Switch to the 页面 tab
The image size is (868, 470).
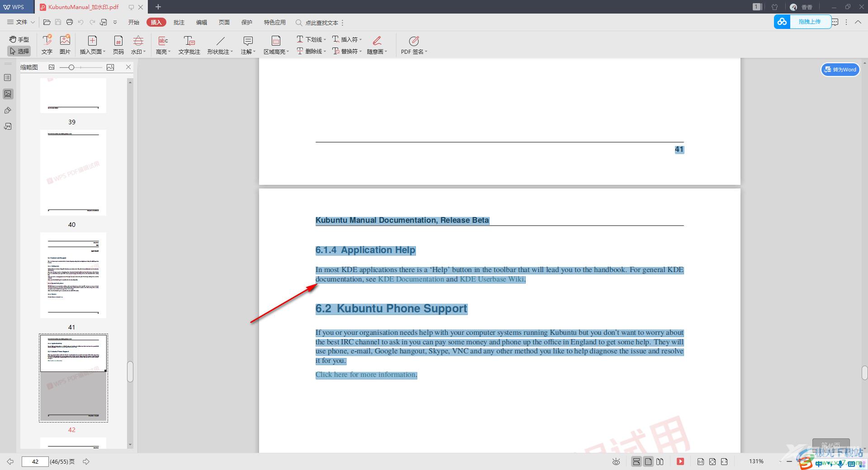(x=224, y=22)
